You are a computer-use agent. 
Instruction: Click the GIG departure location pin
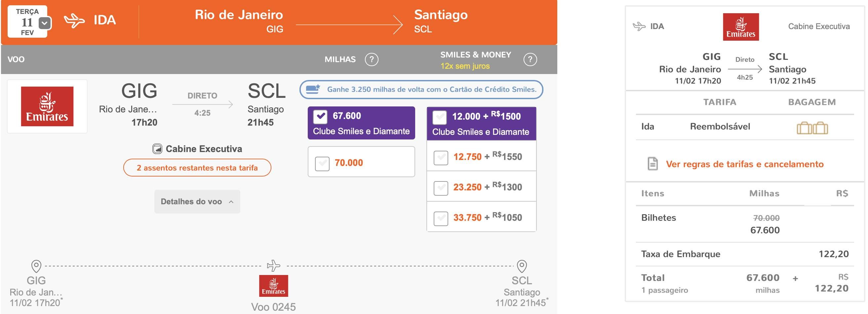(36, 266)
